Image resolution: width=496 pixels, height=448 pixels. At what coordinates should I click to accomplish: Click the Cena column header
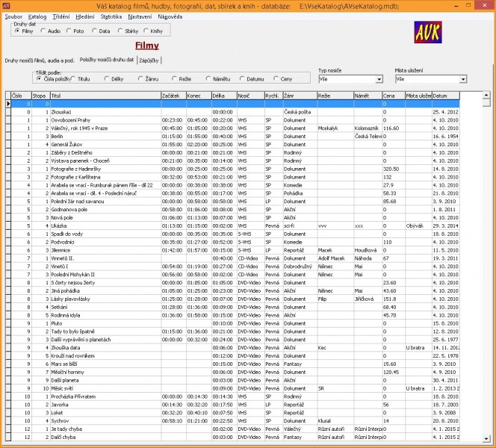click(394, 96)
